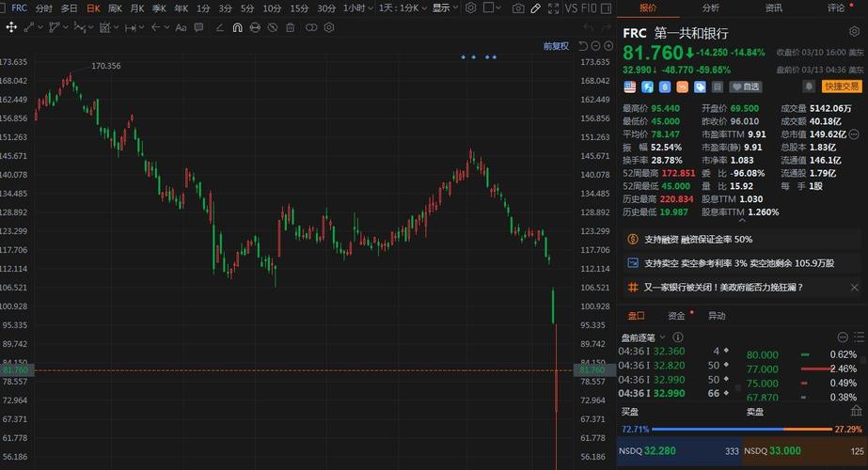Click the screenshot camera icon in chart toolbar
The height and width of the screenshot is (470, 868).
(x=519, y=8)
